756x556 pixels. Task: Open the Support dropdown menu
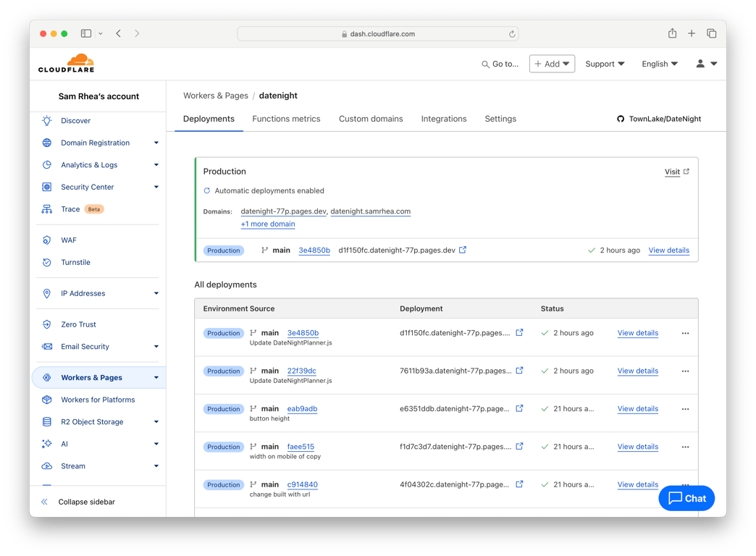click(605, 64)
